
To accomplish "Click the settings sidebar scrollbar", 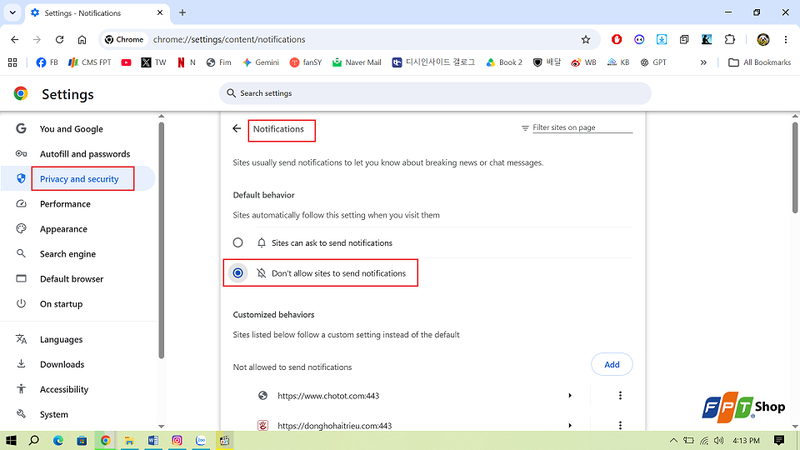I will (161, 240).
